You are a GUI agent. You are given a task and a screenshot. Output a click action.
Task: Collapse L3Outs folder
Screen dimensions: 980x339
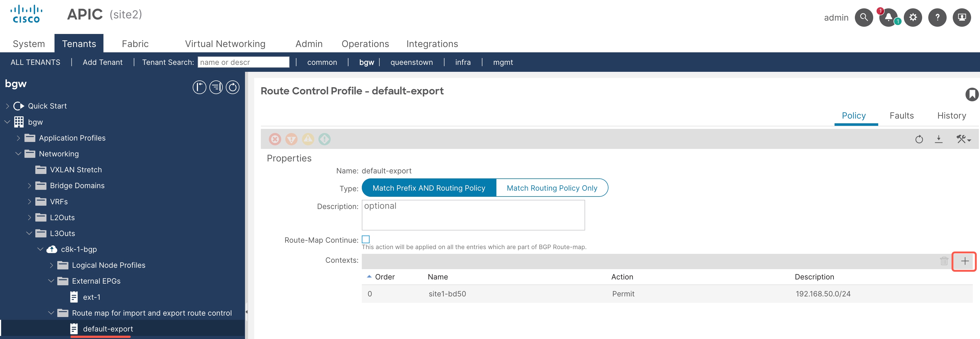(29, 233)
